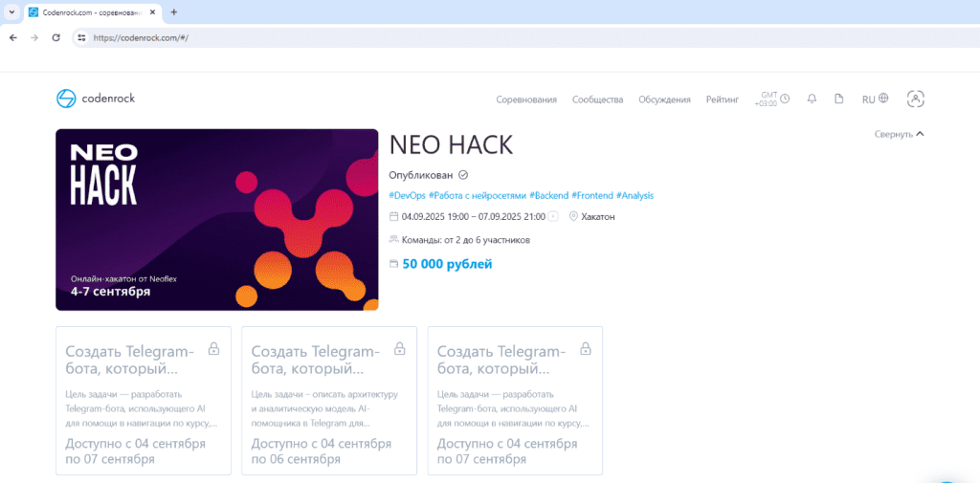Open the notifications bell
The image size is (980, 483).
point(812,99)
